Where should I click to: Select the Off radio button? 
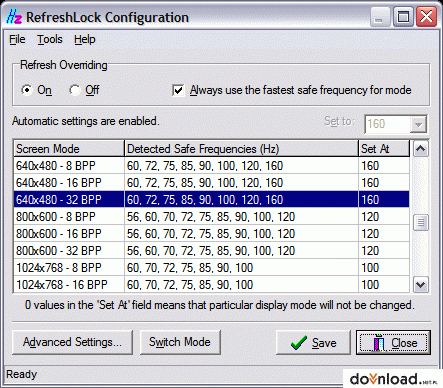point(75,90)
